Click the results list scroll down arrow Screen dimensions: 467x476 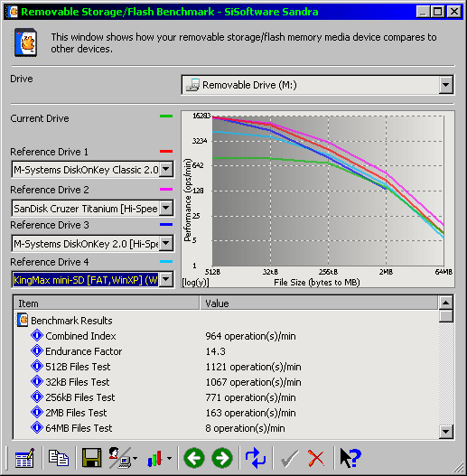(445, 432)
